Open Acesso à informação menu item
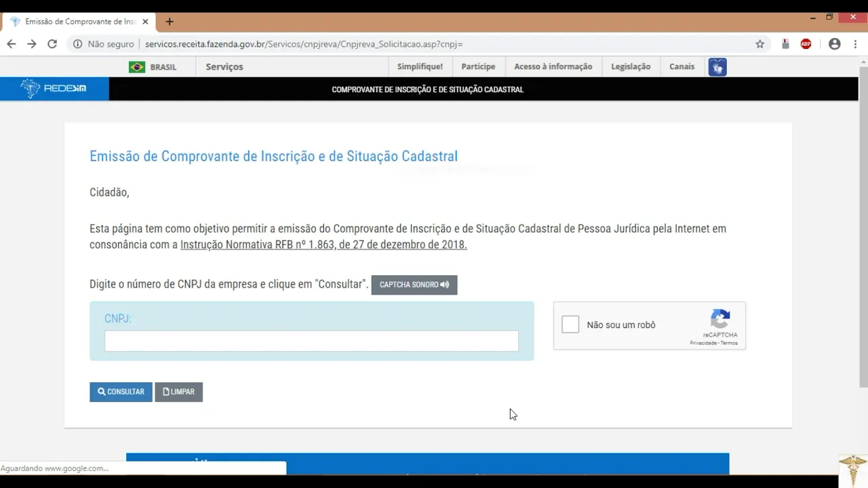868x488 pixels. click(553, 66)
